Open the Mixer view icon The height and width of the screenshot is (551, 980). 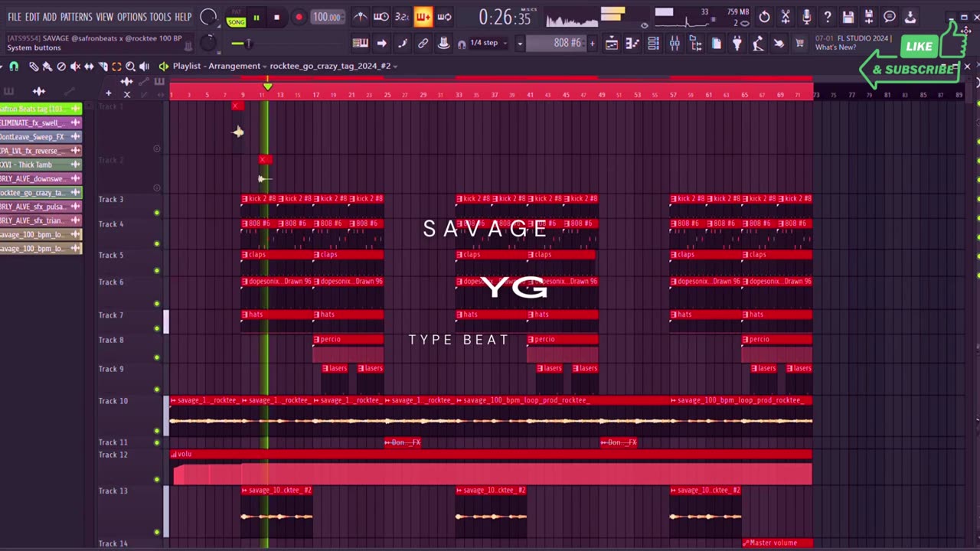[675, 44]
